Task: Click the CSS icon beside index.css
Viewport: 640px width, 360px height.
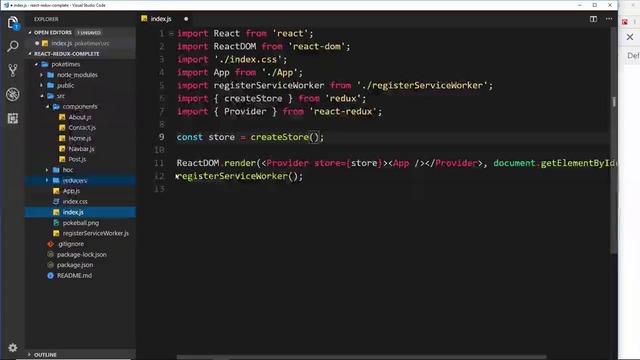Action: click(56, 202)
